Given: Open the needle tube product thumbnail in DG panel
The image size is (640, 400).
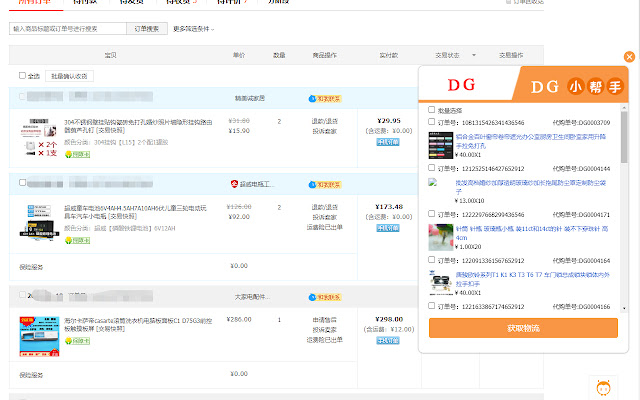Looking at the screenshot, I should tap(440, 237).
